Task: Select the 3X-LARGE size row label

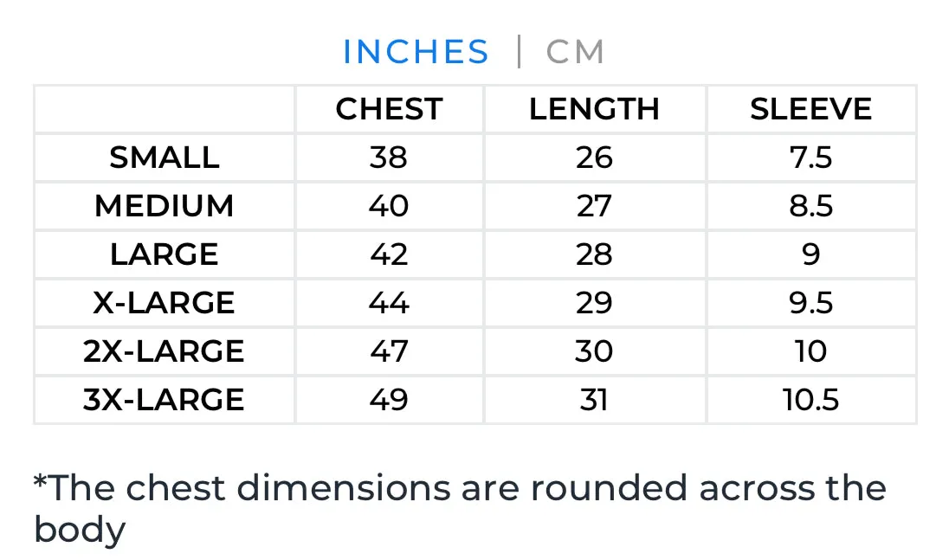Action: pyautogui.click(x=164, y=400)
